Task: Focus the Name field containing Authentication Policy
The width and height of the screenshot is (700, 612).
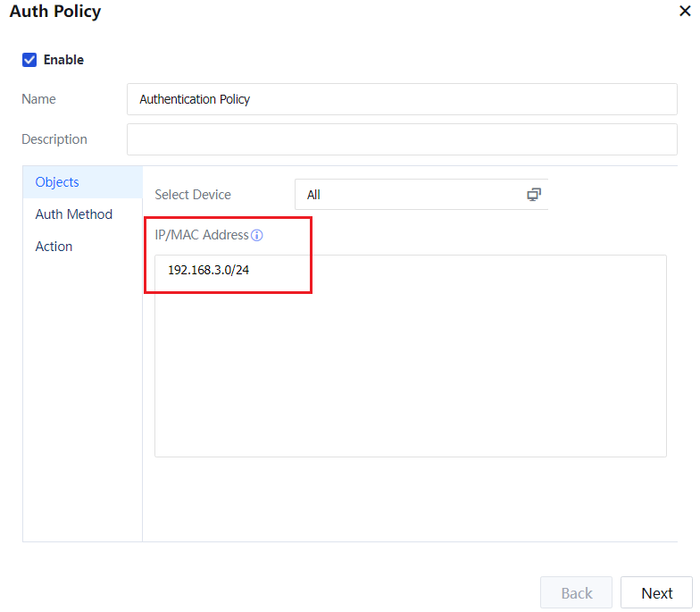Action: coord(402,99)
